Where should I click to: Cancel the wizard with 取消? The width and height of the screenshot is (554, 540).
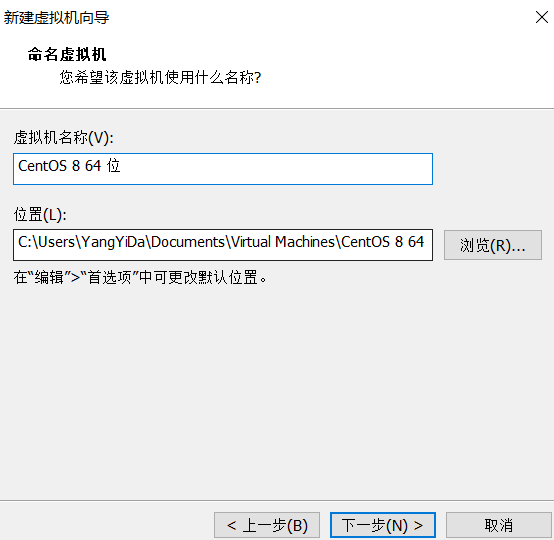499,525
